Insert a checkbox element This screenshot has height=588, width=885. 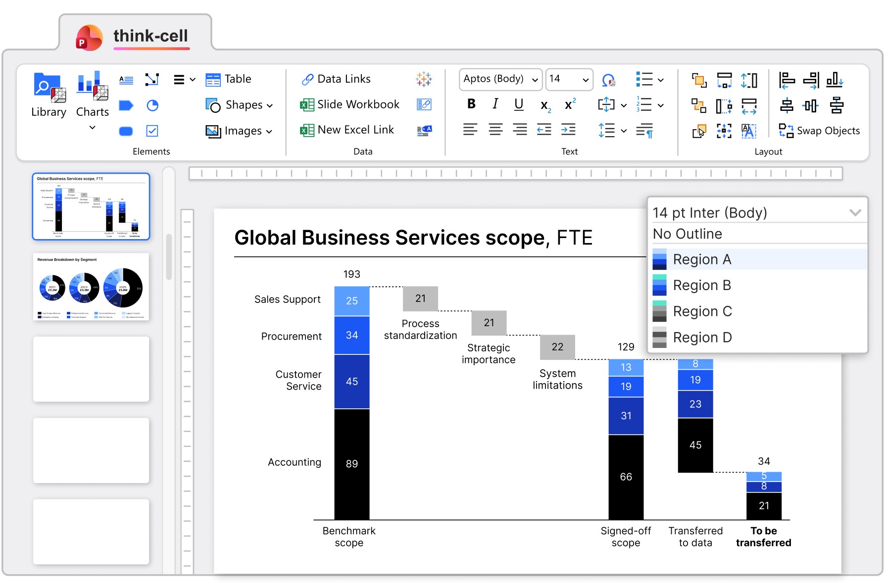pos(152,131)
